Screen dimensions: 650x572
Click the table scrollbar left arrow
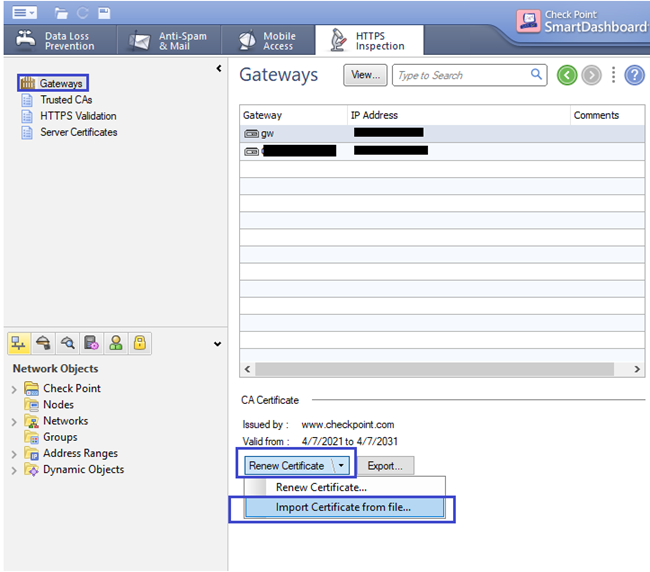tap(247, 369)
